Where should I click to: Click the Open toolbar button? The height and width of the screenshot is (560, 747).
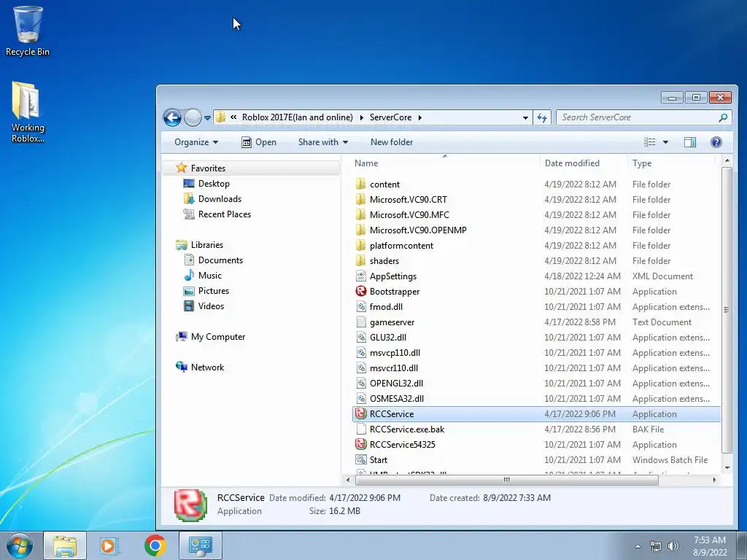[259, 142]
